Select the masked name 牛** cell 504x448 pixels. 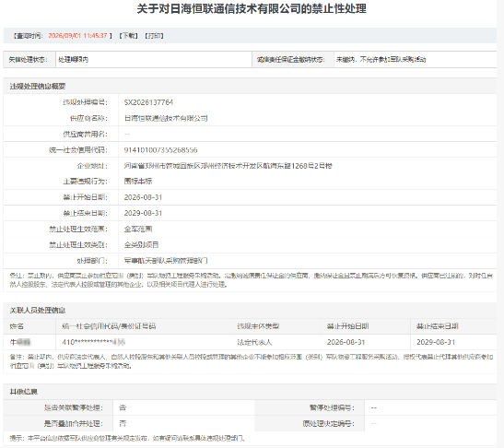[x=20, y=342]
